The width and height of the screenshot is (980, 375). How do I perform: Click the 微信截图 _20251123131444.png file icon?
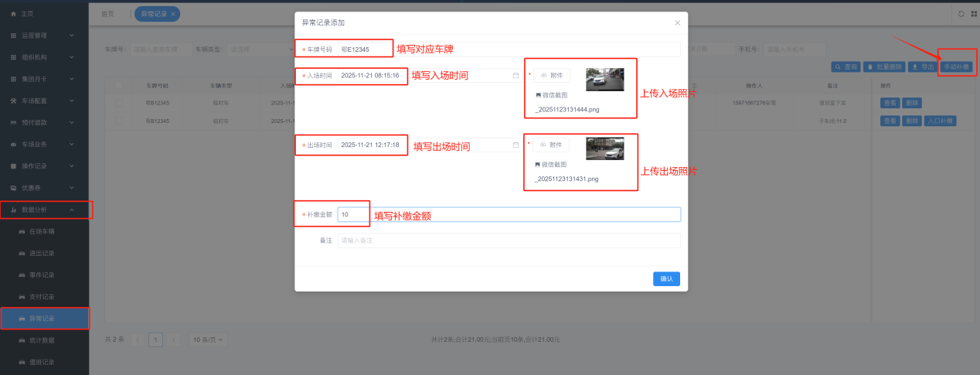(x=538, y=94)
